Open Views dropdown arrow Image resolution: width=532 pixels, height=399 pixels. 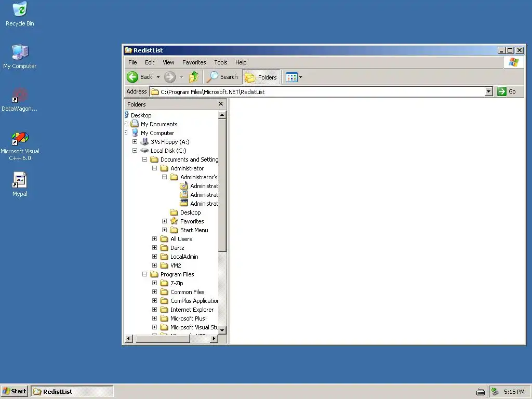point(301,77)
